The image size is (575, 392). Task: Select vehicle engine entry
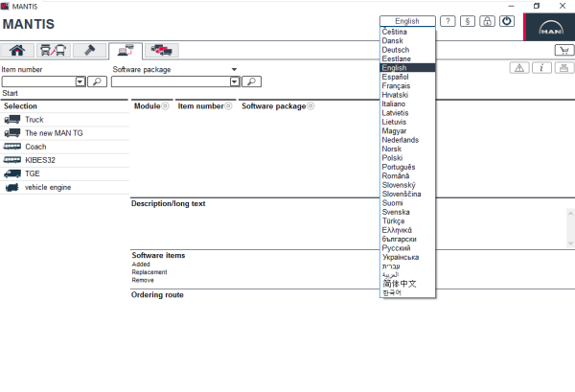(x=64, y=188)
